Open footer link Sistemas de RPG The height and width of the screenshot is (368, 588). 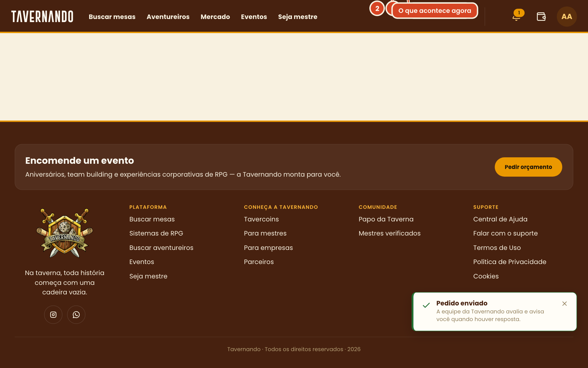pos(156,233)
